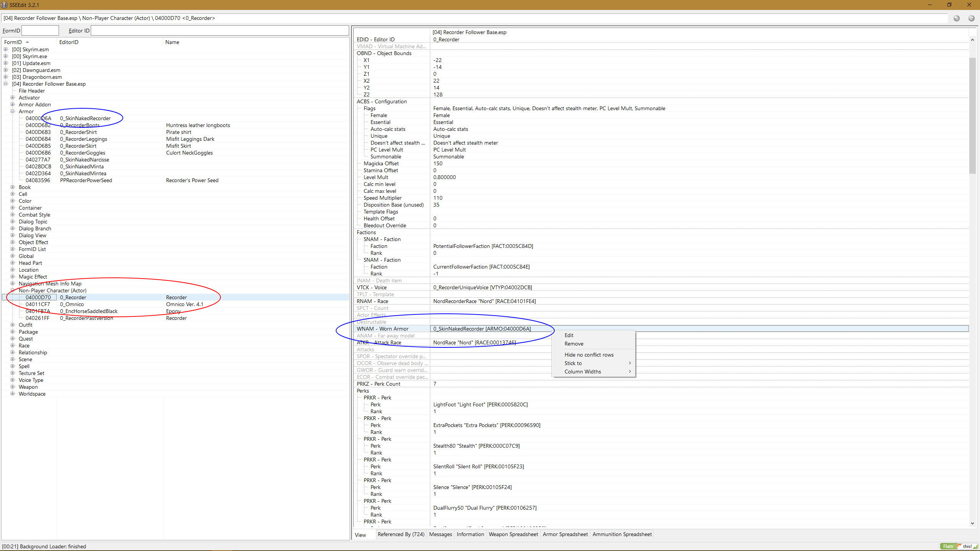The width and height of the screenshot is (980, 551).
Task: Open the Stick to submenu
Action: (593, 363)
